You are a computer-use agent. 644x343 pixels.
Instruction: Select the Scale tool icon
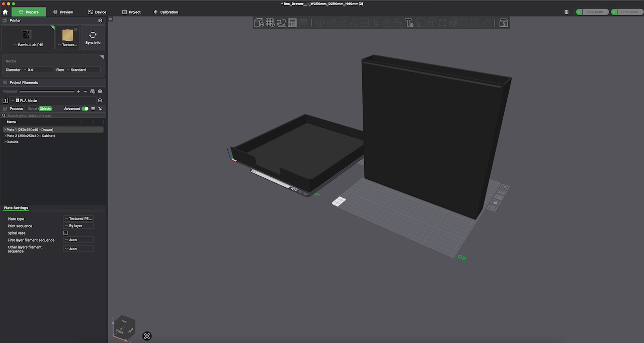342,23
